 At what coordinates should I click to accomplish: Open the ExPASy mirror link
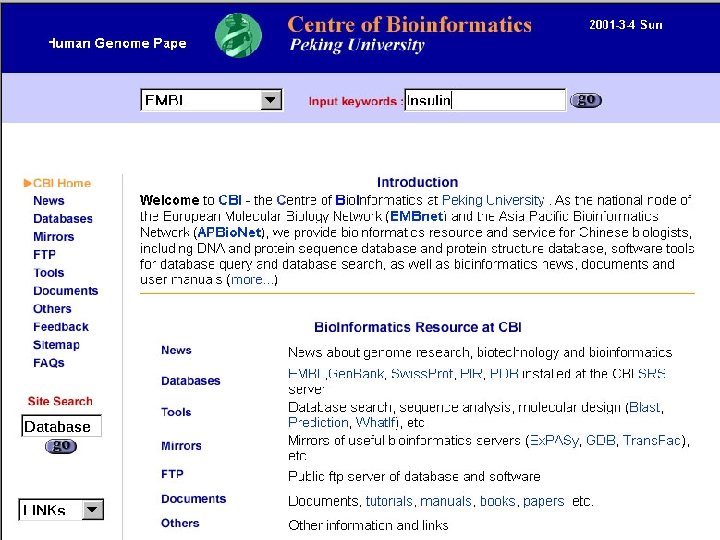point(554,441)
